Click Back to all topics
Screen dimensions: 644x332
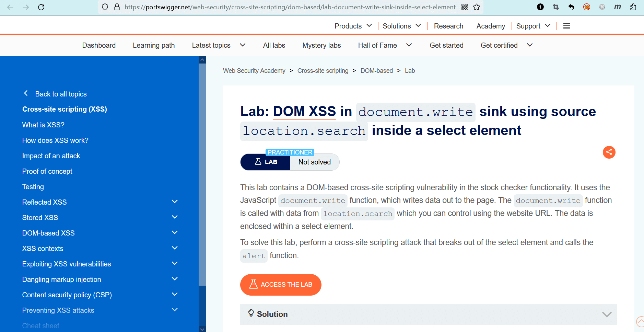point(61,94)
